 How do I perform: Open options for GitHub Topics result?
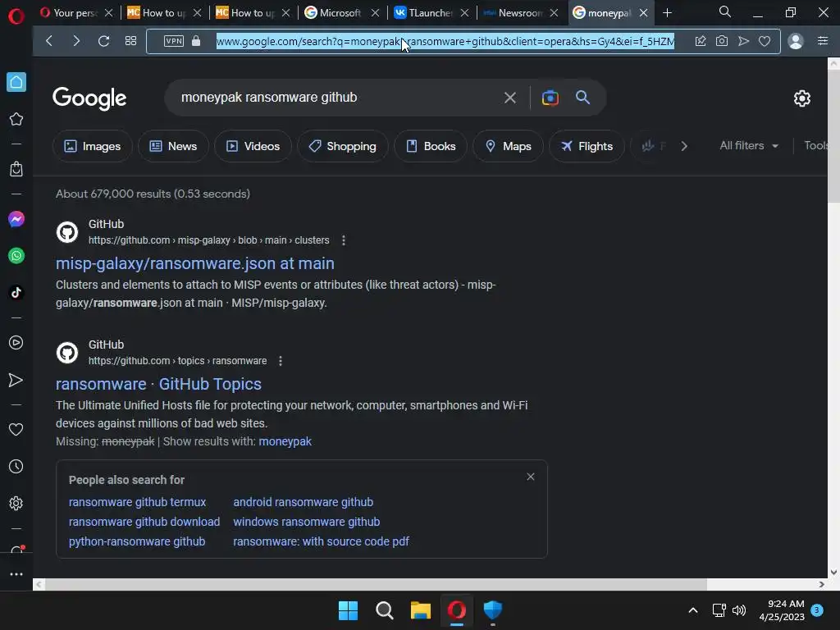pos(281,361)
